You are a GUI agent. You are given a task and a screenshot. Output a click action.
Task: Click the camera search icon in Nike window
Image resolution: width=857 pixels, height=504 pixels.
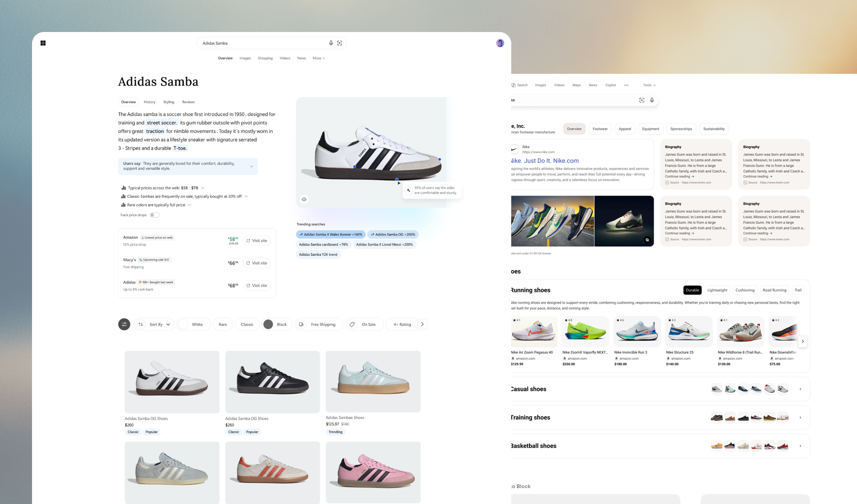[642, 100]
